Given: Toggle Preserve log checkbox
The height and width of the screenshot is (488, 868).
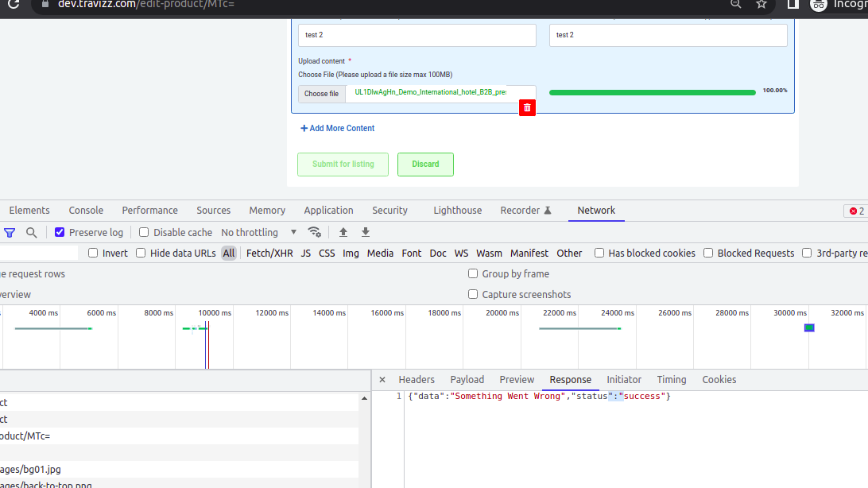Looking at the screenshot, I should coord(60,232).
